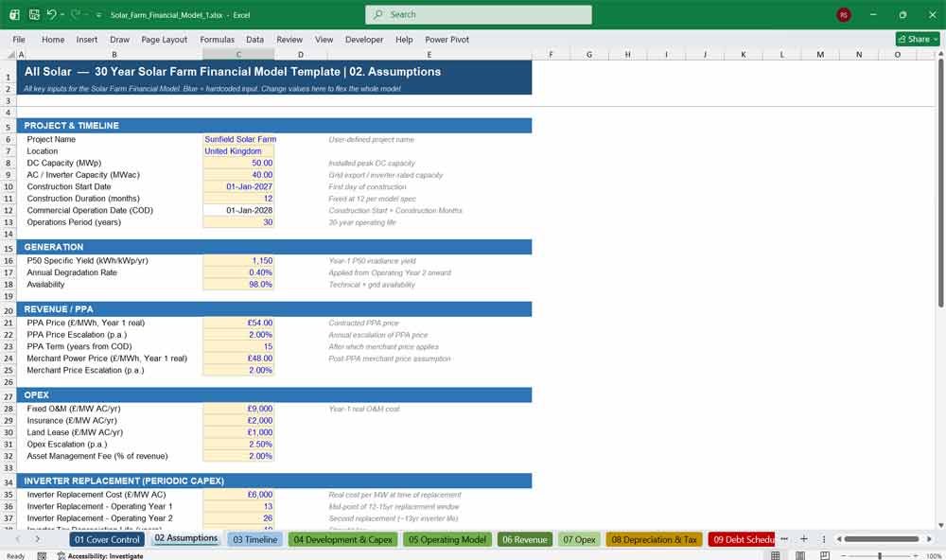The height and width of the screenshot is (560, 946).
Task: Select the P50 Specific Yield value 1,150
Action: tap(238, 261)
